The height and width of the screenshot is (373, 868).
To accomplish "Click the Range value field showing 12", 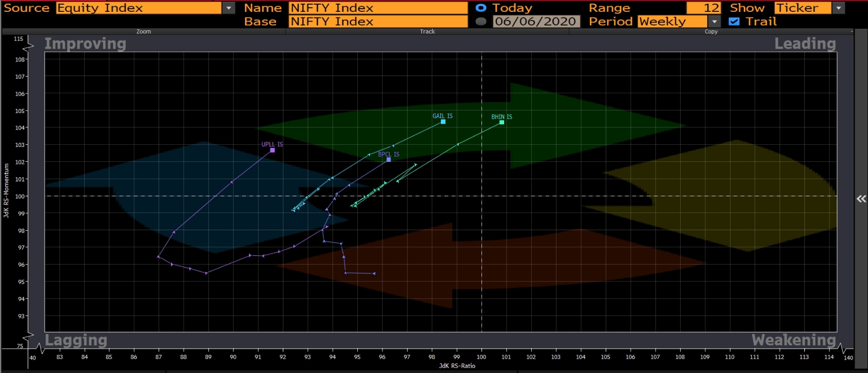I will 703,8.
